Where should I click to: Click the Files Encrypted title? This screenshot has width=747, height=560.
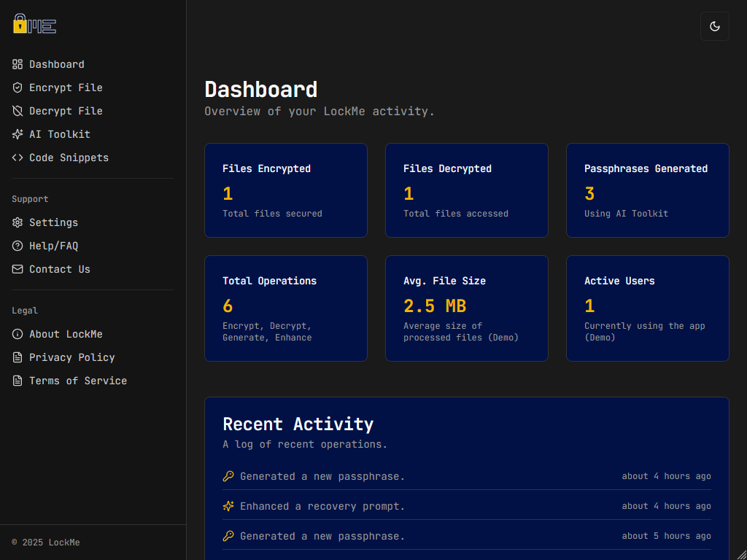[x=266, y=168]
